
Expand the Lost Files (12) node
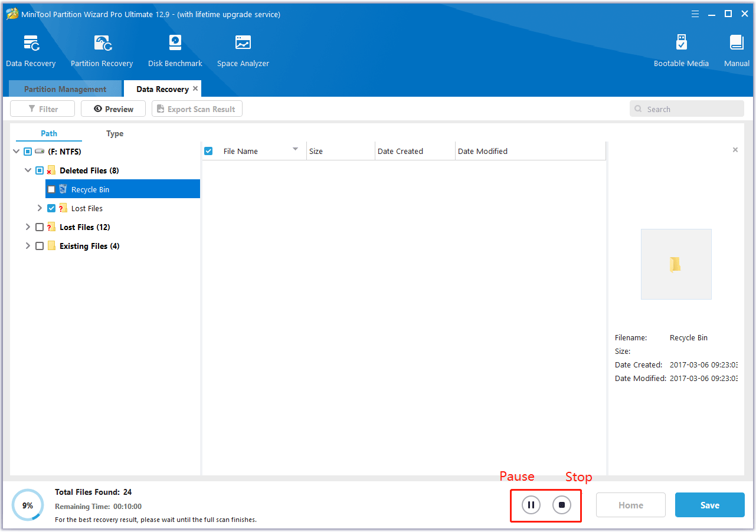(x=28, y=227)
